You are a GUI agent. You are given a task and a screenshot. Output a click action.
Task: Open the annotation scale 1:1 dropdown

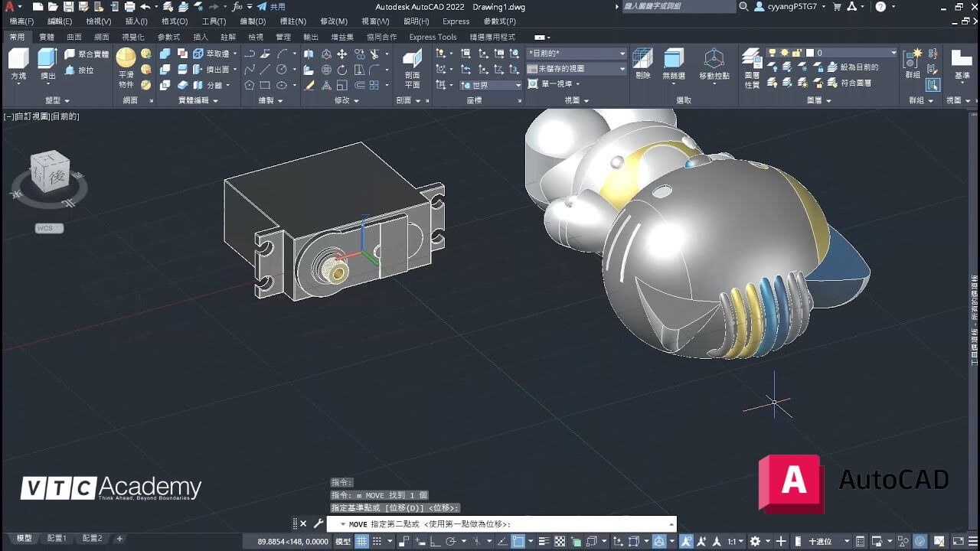(735, 540)
